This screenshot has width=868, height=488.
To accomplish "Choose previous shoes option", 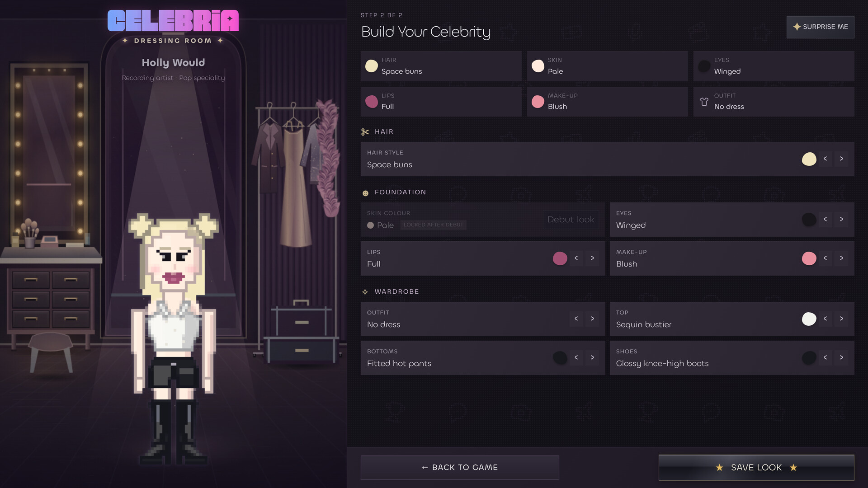I will point(825,357).
